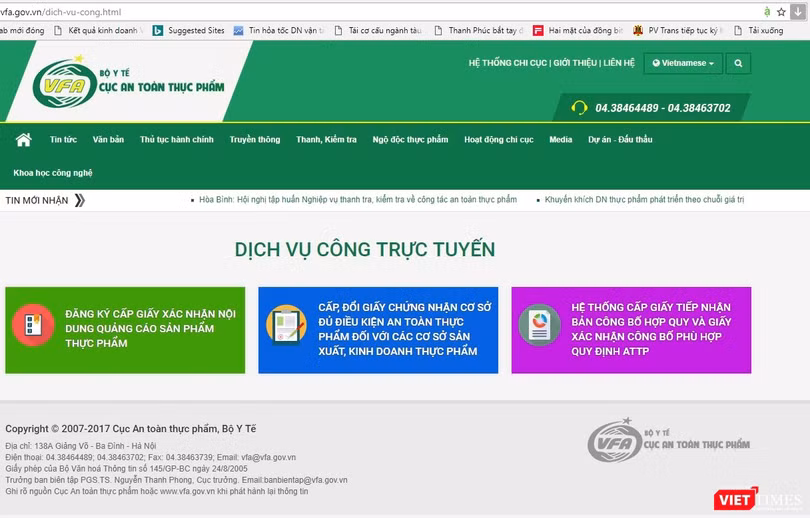Open Hoạt động chi cục menu
The image size is (810, 518).
pyautogui.click(x=499, y=139)
